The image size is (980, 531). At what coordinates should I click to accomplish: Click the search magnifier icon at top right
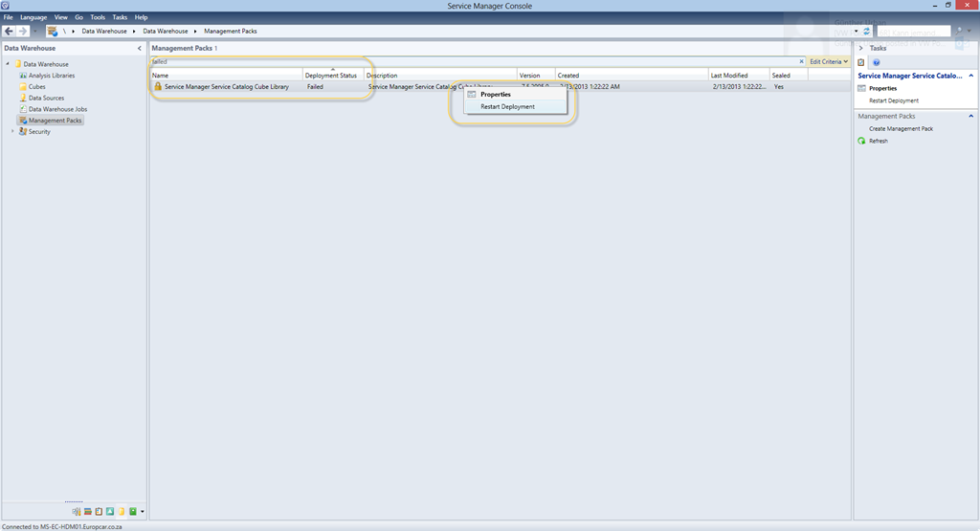[x=956, y=31]
